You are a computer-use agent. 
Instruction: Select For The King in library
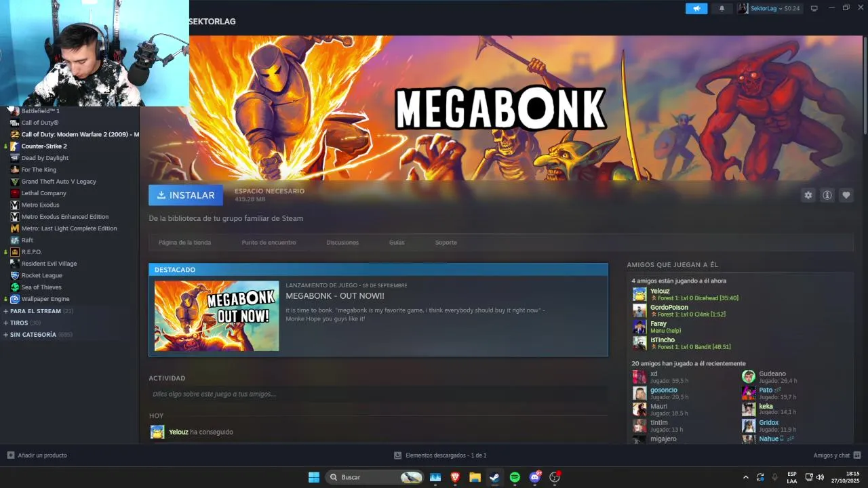click(39, 170)
